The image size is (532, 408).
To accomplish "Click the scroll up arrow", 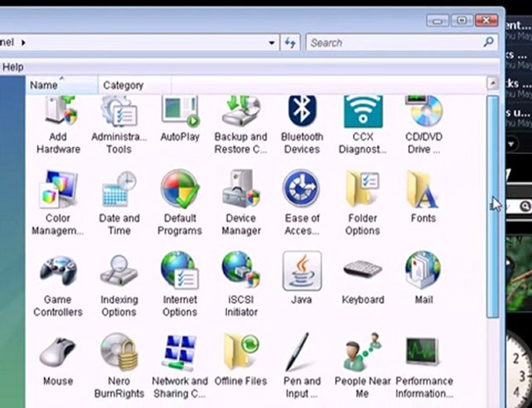I will click(493, 83).
